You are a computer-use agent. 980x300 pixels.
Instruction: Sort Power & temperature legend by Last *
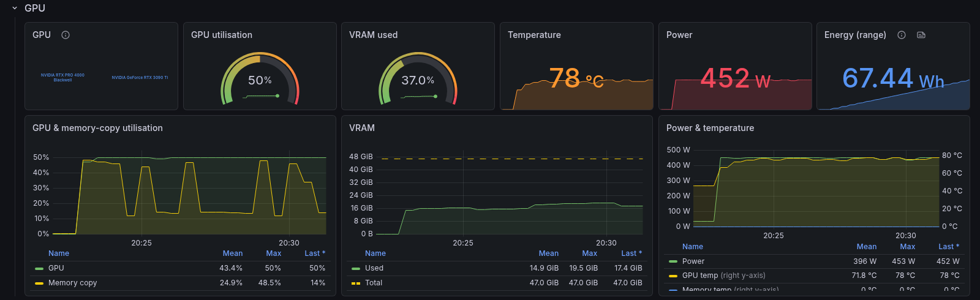(949, 247)
